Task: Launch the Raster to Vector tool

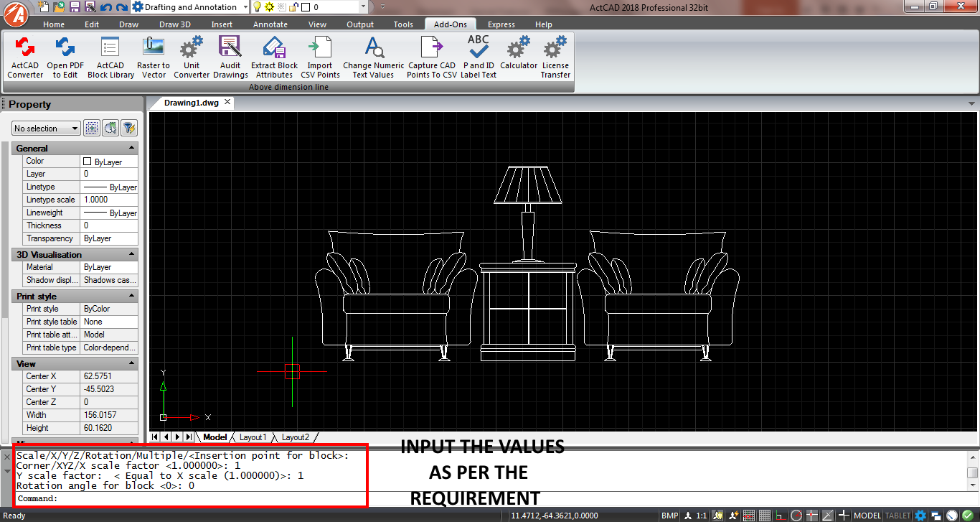Action: coord(153,57)
